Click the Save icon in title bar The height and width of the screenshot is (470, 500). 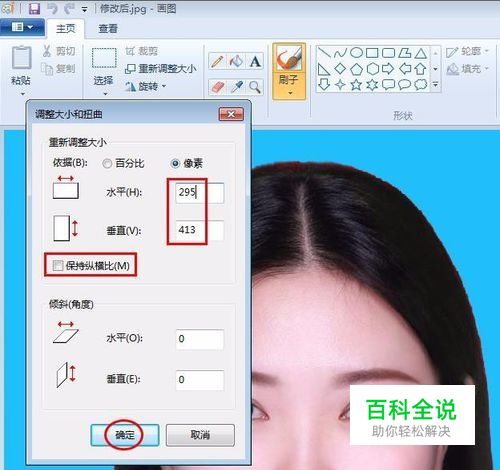pyautogui.click(x=34, y=8)
